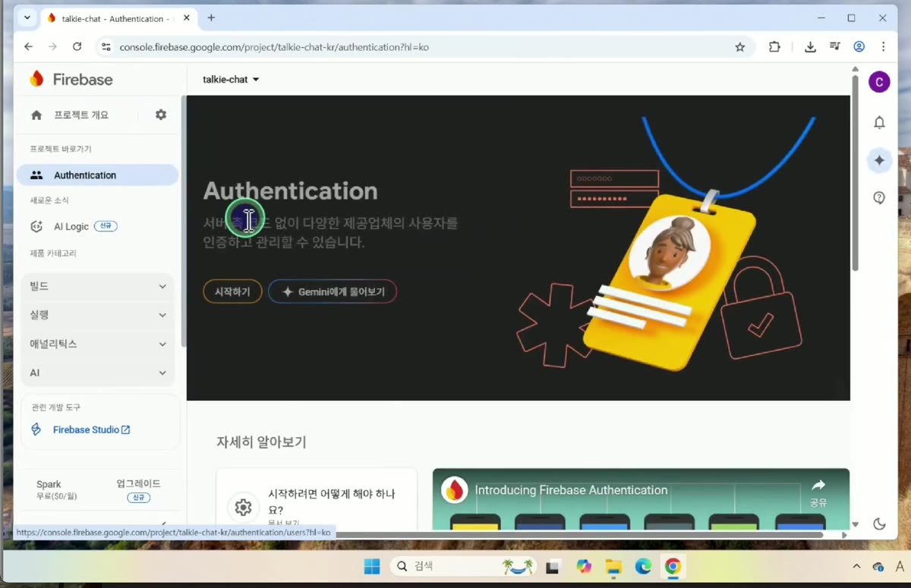The width and height of the screenshot is (911, 588).
Task: Open a new browser tab
Action: [x=211, y=18]
